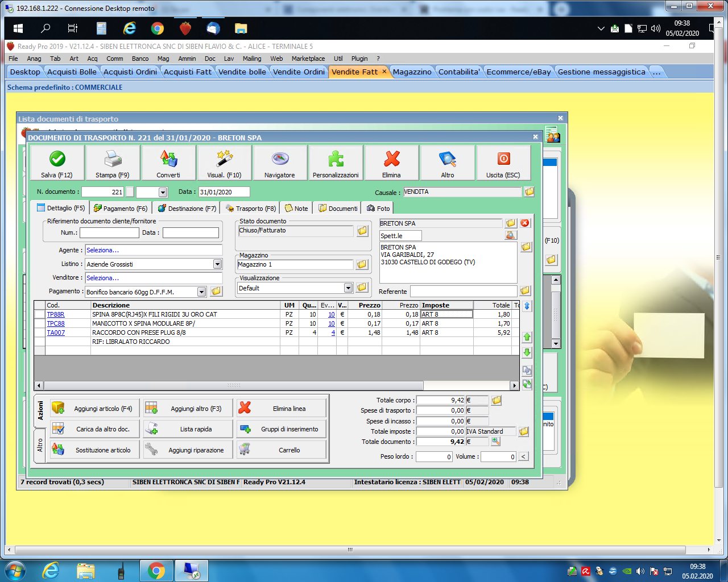Viewport: 728px width, 582px height.
Task: Click Sostituzione articolo button
Action: (x=93, y=450)
